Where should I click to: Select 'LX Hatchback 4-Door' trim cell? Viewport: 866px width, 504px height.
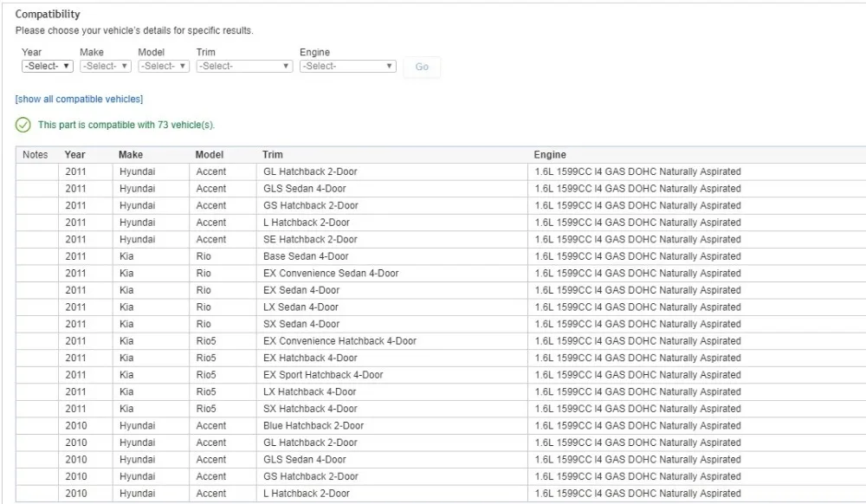(x=392, y=392)
